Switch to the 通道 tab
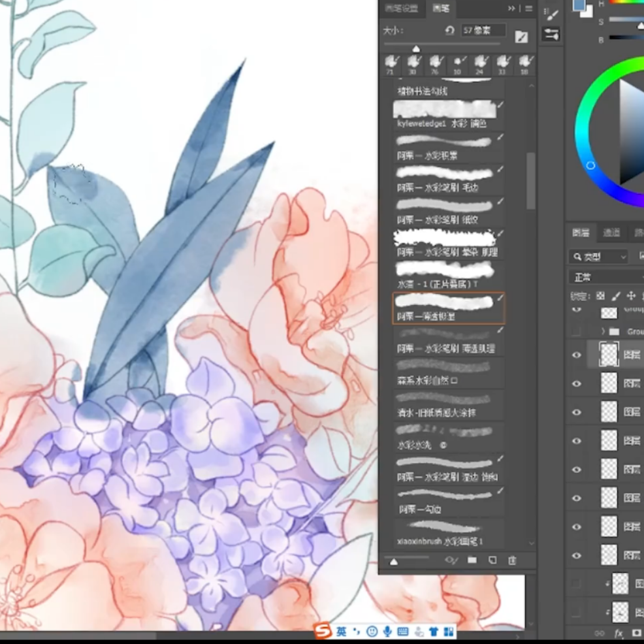This screenshot has height=644, width=644. [x=611, y=233]
